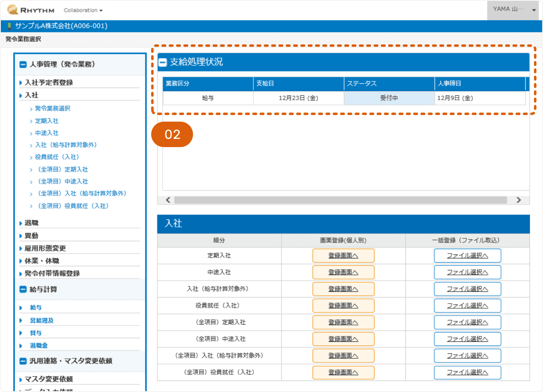Screen dimensions: 543x392
Task: Open 入社（給与計算対象外） in the sidebar
Action: click(66, 145)
